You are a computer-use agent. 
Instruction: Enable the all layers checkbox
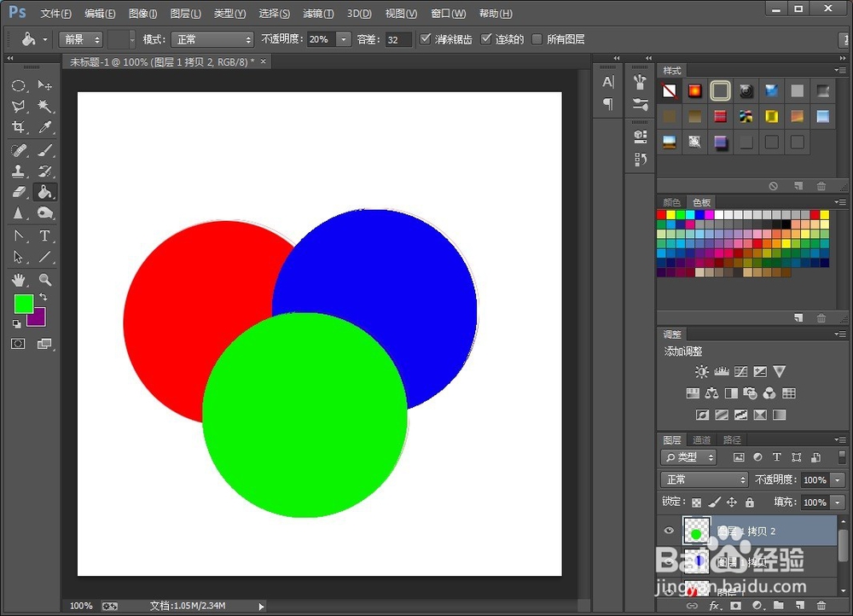click(x=537, y=38)
